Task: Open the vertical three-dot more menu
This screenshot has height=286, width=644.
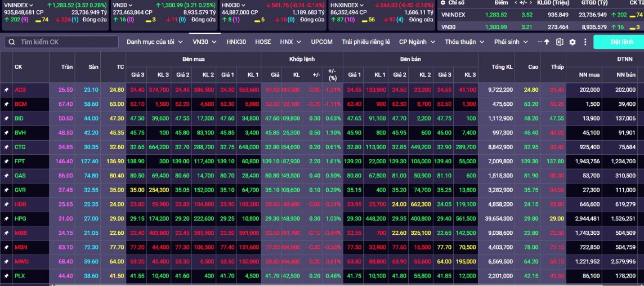Action: pos(585,42)
